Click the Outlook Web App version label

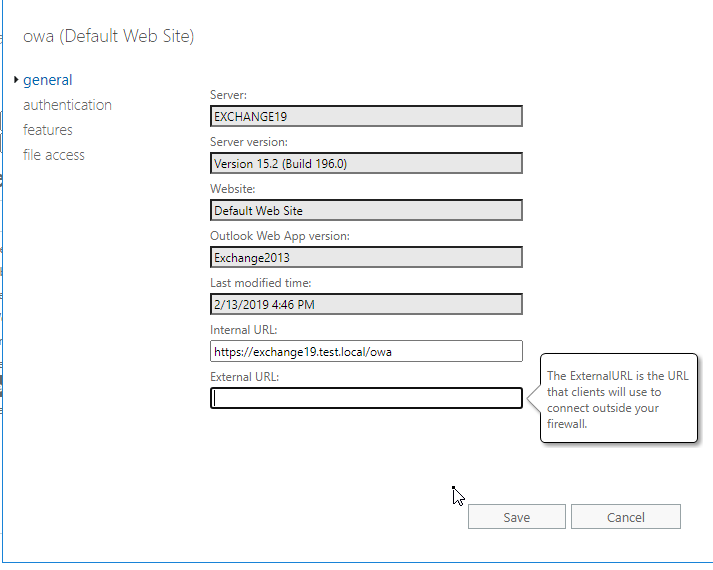pos(280,236)
